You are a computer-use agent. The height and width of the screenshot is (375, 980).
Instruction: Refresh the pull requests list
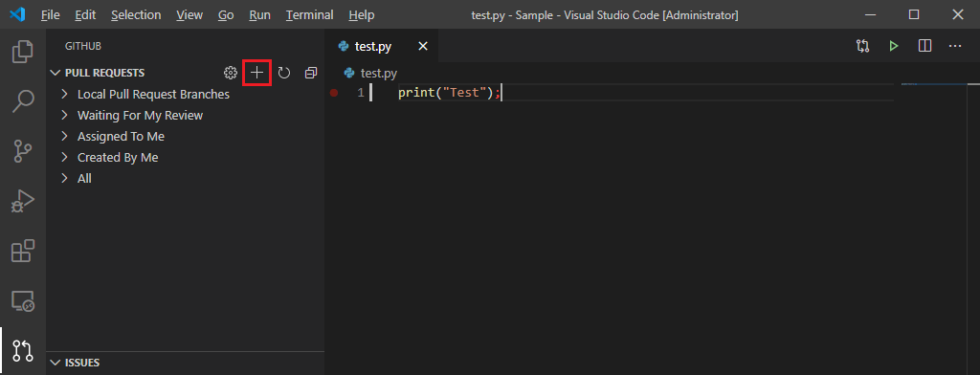click(x=283, y=73)
